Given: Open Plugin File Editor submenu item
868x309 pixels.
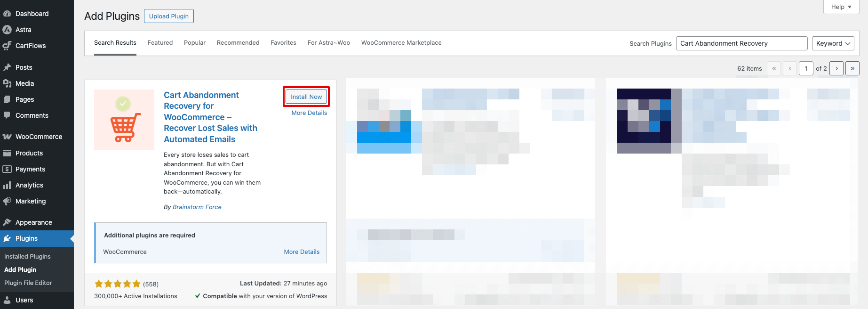Looking at the screenshot, I should click(28, 283).
